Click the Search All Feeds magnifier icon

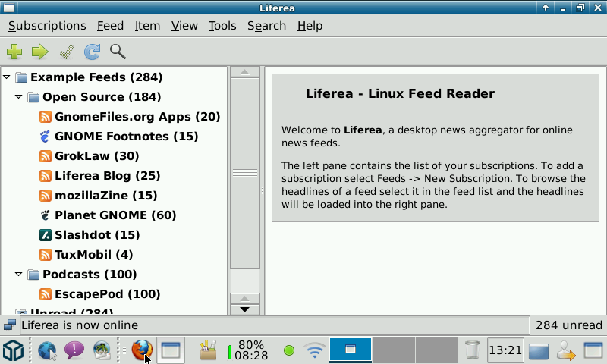pos(118,52)
